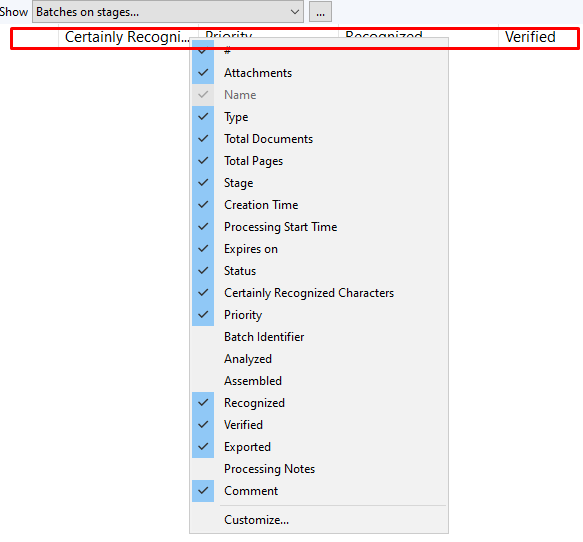The image size is (583, 542).
Task: Click the Certainly Recogni... column header
Action: click(x=127, y=37)
